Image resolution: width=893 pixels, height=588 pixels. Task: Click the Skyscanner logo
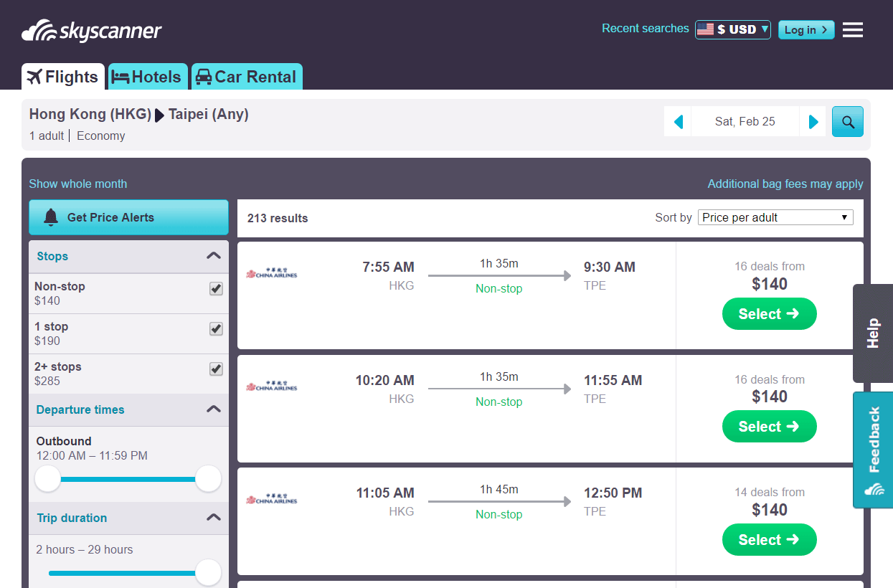coord(92,32)
